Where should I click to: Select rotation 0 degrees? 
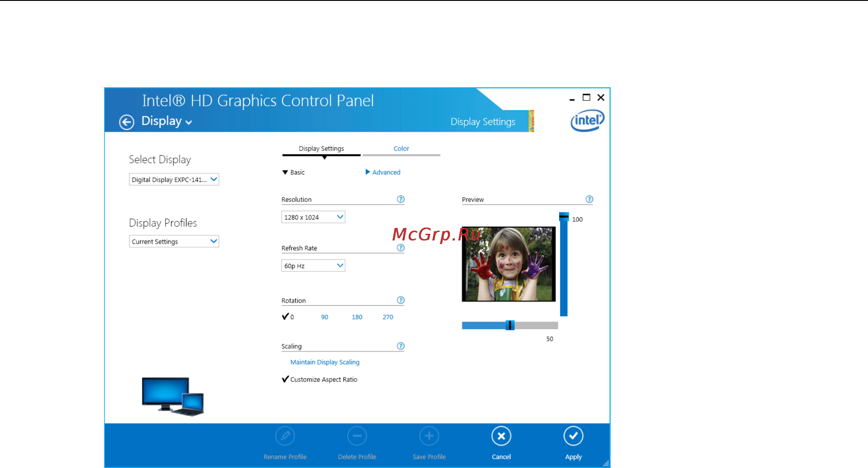[288, 317]
